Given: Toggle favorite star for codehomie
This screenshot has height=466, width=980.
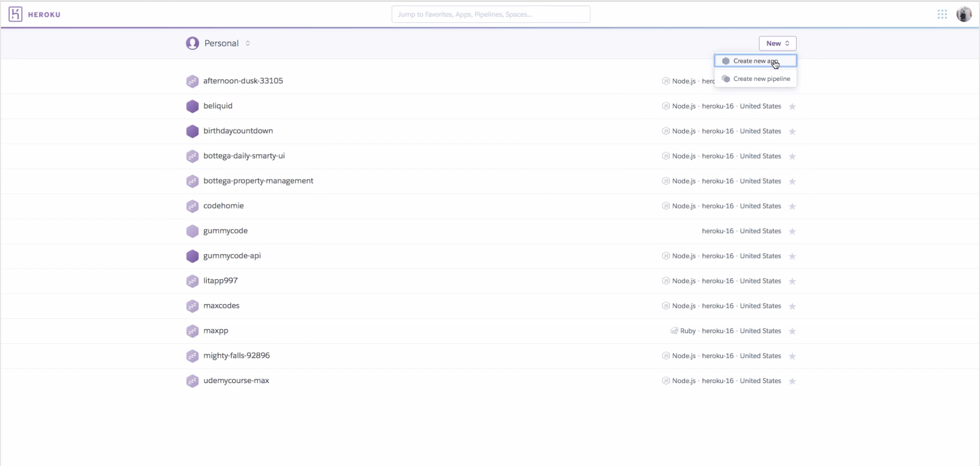Looking at the screenshot, I should 792,207.
